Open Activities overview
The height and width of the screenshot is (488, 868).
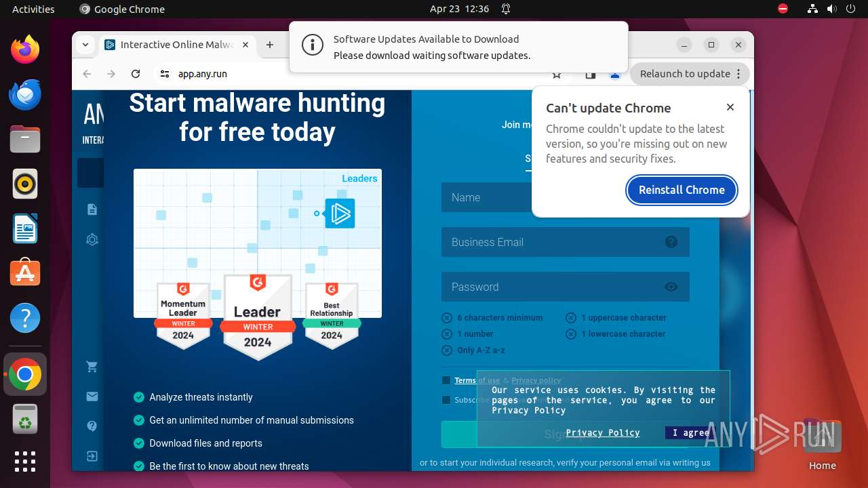tap(33, 9)
